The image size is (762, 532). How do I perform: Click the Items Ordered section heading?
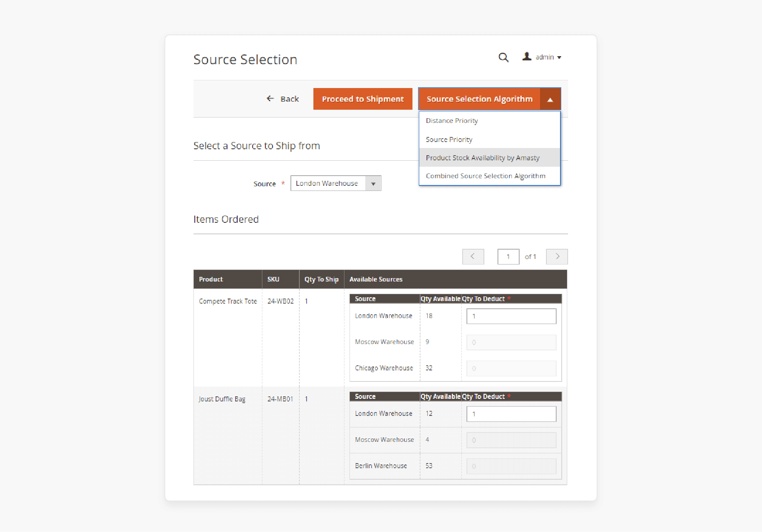point(226,219)
